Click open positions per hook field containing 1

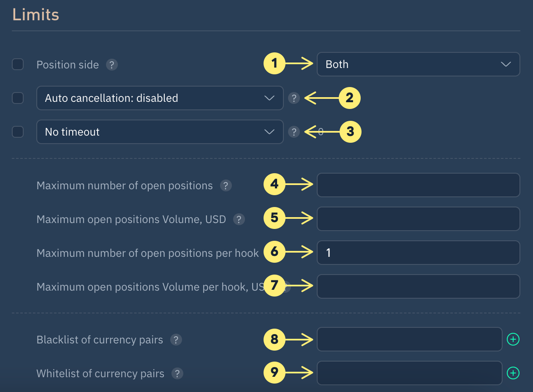[x=418, y=253]
